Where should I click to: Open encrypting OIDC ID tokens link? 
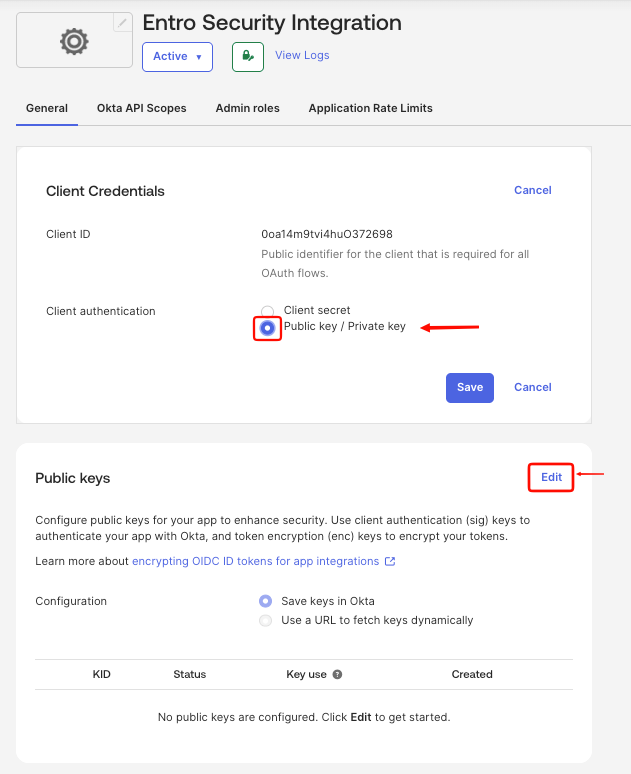(x=255, y=561)
